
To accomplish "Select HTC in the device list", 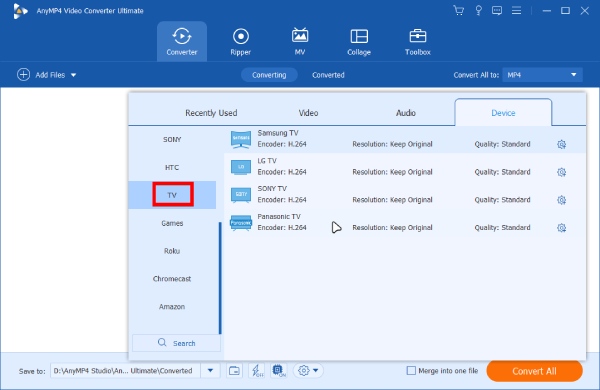I will coord(172,168).
